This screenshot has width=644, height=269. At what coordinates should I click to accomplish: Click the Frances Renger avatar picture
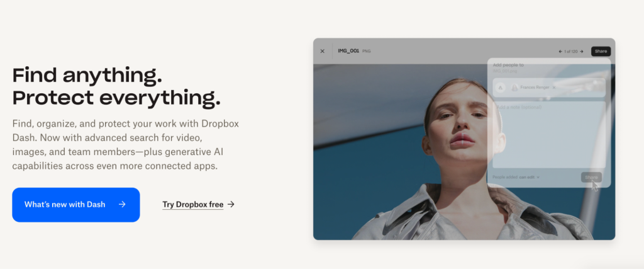tap(514, 88)
